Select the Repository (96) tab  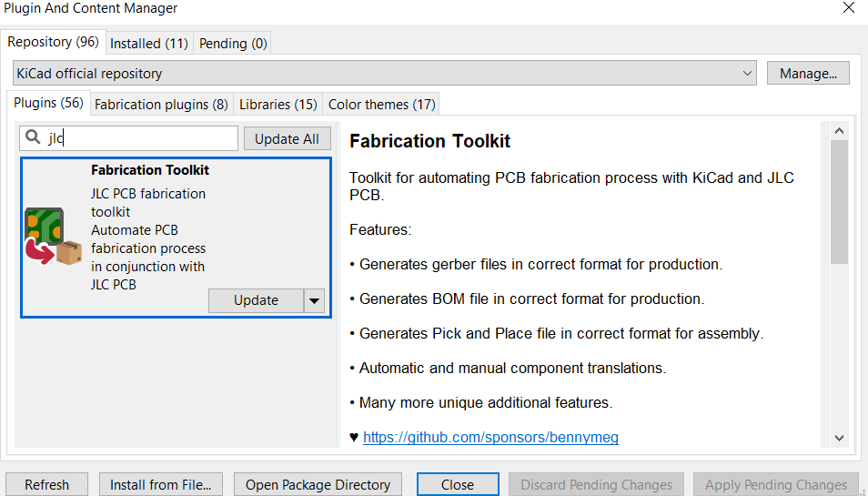pos(53,42)
